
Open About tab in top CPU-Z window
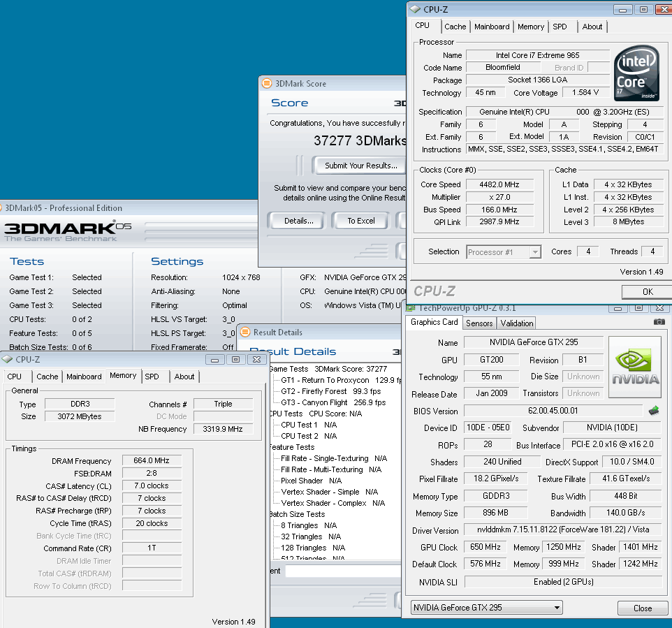click(x=592, y=27)
